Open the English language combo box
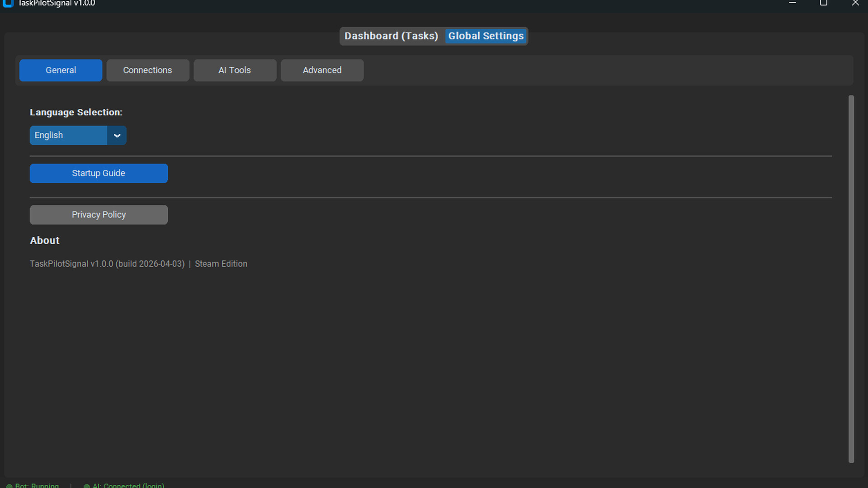868x488 pixels. point(68,136)
